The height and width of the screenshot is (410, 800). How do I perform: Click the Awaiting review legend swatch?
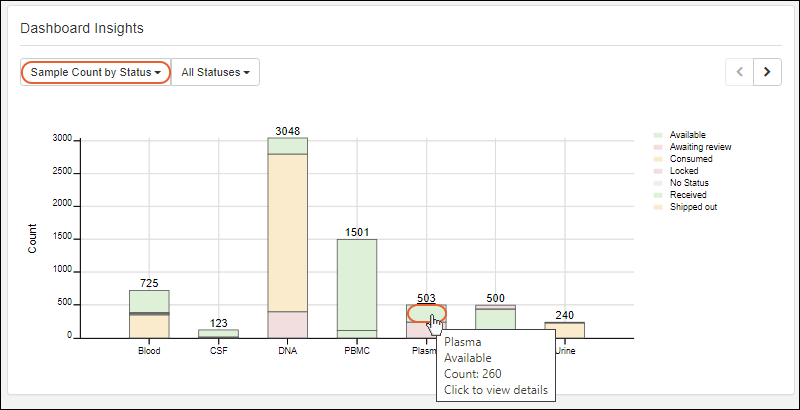(x=658, y=147)
